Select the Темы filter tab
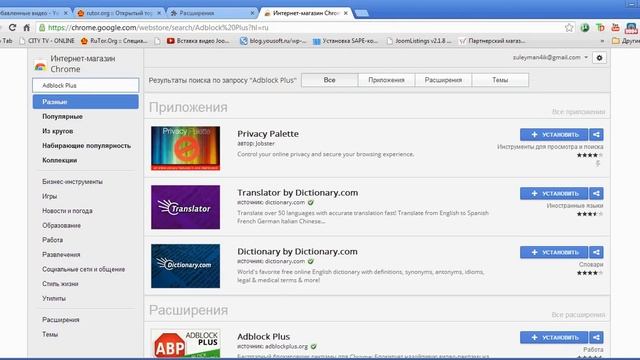The width and height of the screenshot is (640, 360). click(x=500, y=80)
